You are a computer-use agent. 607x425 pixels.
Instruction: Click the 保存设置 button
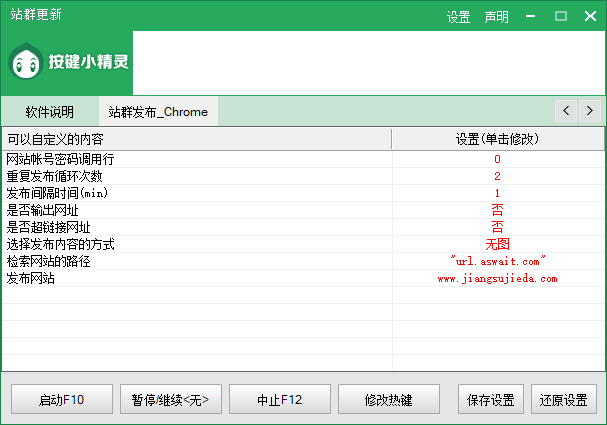coord(490,399)
